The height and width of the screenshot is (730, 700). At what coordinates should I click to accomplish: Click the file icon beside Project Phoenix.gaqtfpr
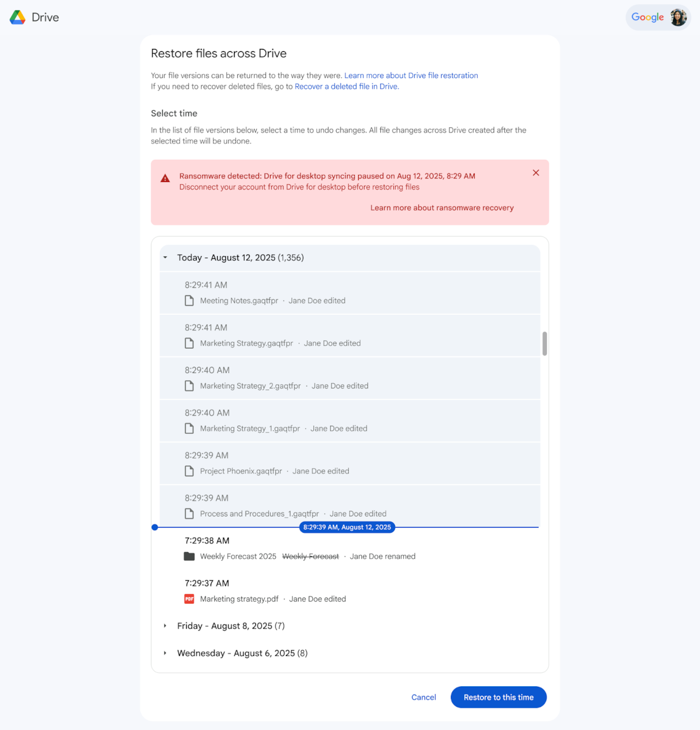[189, 471]
